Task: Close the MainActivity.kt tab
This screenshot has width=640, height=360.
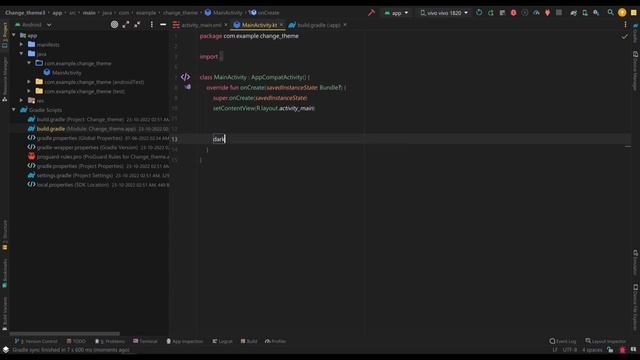Action: tap(281, 25)
